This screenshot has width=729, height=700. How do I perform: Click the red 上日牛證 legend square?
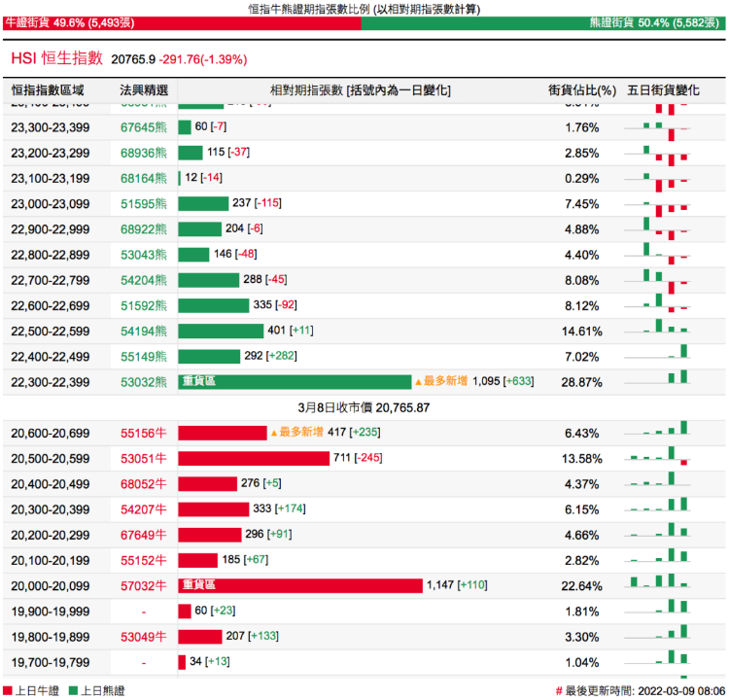pos(8,690)
